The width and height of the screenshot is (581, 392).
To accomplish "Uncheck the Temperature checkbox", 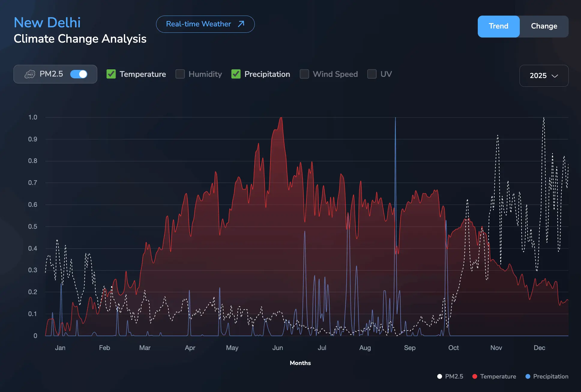I will point(111,74).
